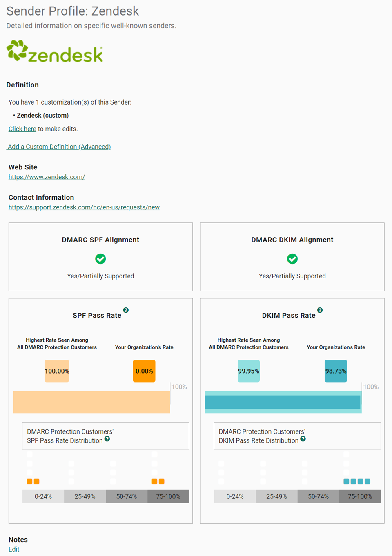Select the 0-24% SPF distribution bucket
392x556 pixels.
pyautogui.click(x=43, y=496)
